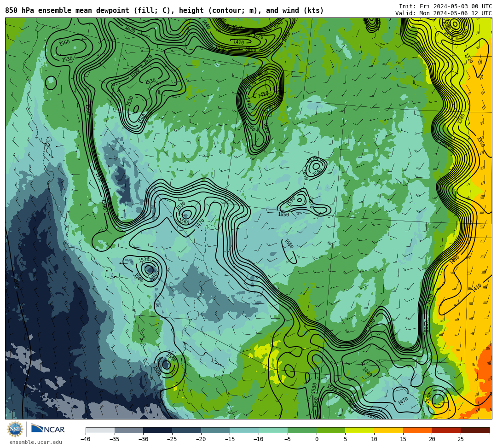Click the 10 colorbar tick label
497x448 pixels.
click(x=374, y=439)
